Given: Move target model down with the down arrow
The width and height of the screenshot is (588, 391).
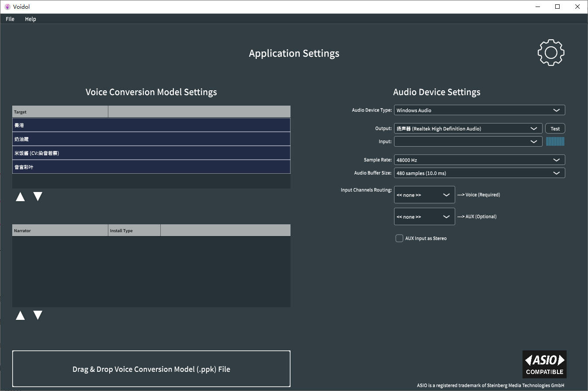Looking at the screenshot, I should 38,197.
